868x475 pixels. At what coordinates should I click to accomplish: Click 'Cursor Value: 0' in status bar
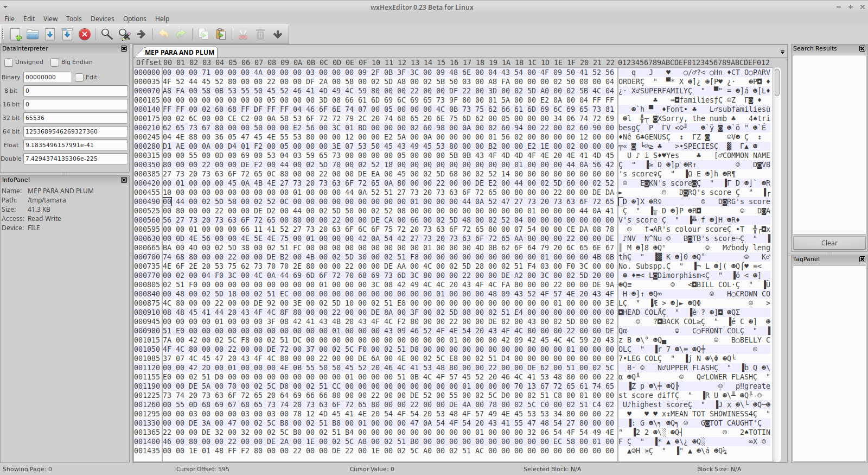[372, 469]
